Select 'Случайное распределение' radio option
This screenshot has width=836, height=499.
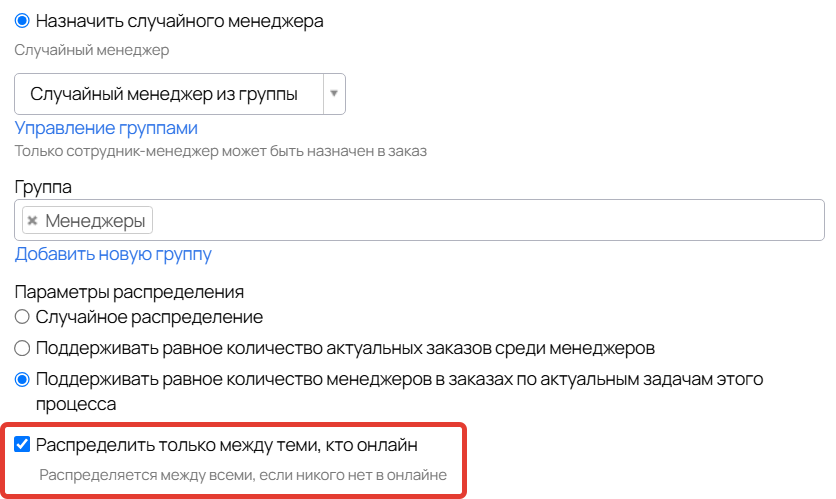(x=22, y=317)
